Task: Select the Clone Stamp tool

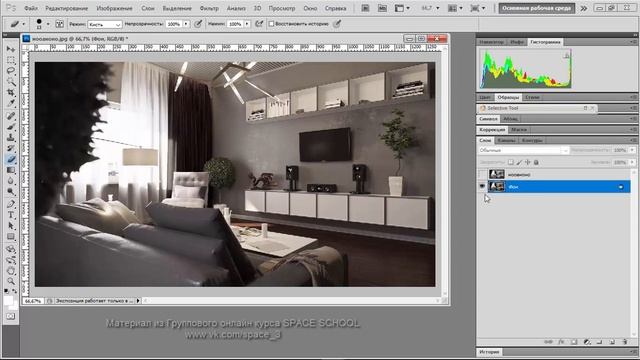Action: pyautogui.click(x=11, y=138)
